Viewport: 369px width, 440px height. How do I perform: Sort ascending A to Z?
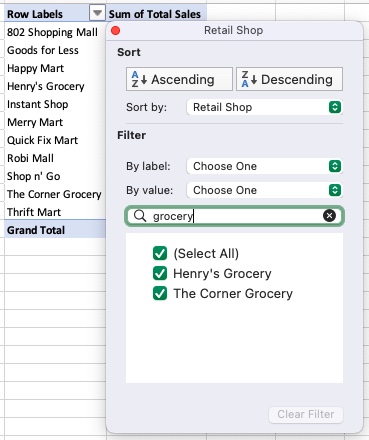(x=179, y=79)
